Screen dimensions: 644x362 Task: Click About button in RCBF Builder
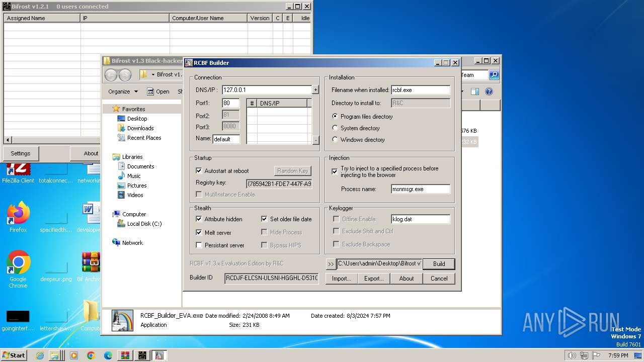tap(407, 279)
